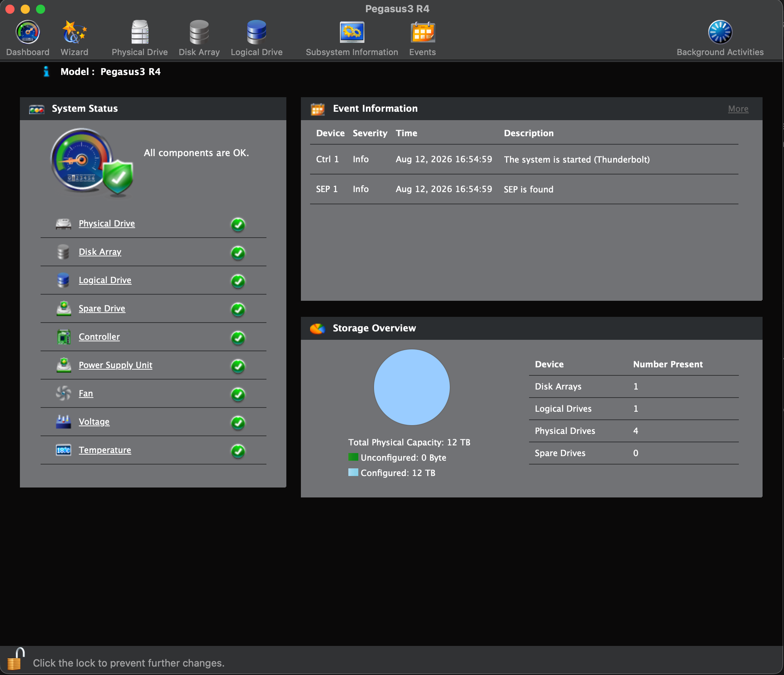Click the More link in Event Information

pos(738,109)
